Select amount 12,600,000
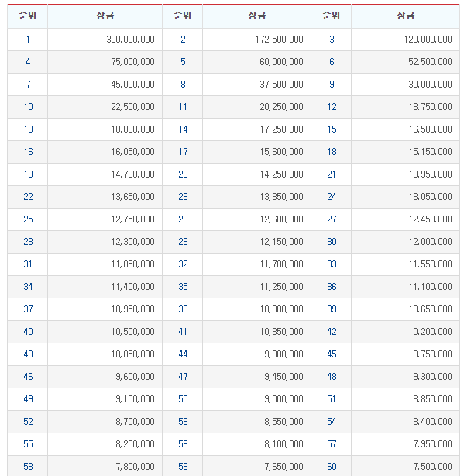Image resolution: width=464 pixels, height=476 pixels. (x=281, y=219)
